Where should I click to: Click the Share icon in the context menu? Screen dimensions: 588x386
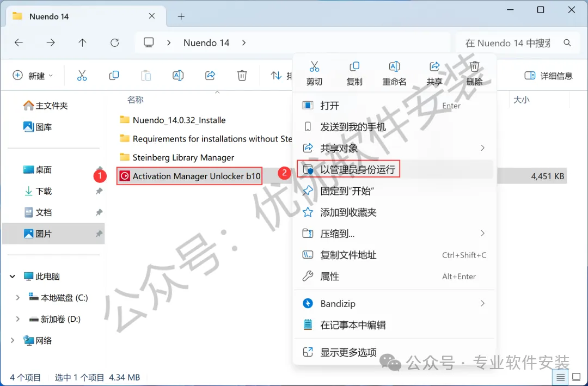[434, 67]
